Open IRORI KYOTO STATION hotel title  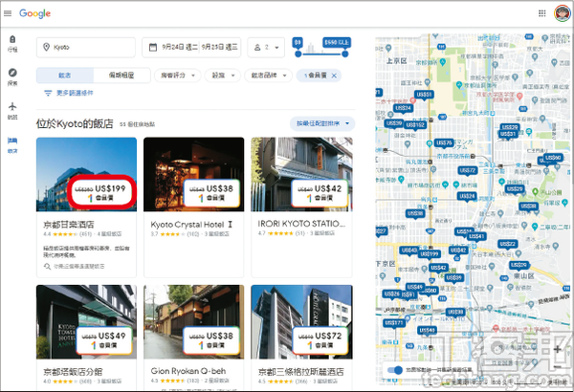[301, 224]
